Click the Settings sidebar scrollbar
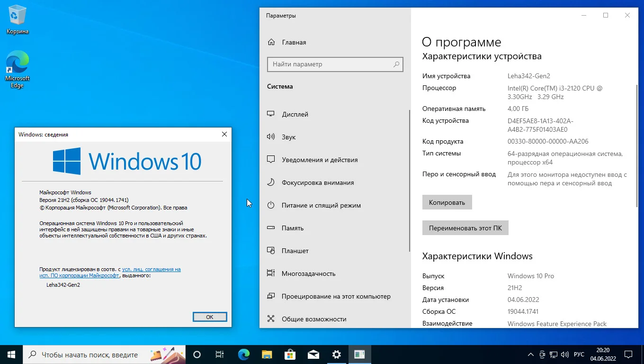 pos(410,180)
